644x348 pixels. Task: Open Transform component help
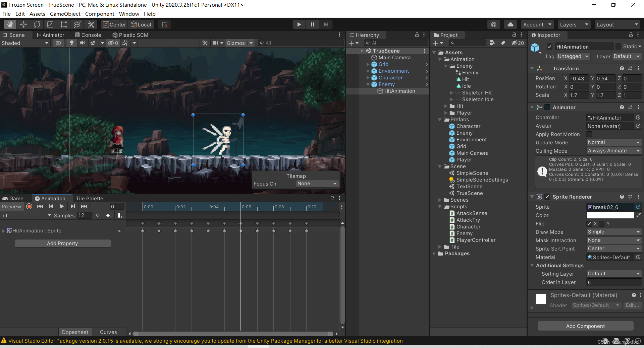pyautogui.click(x=622, y=68)
